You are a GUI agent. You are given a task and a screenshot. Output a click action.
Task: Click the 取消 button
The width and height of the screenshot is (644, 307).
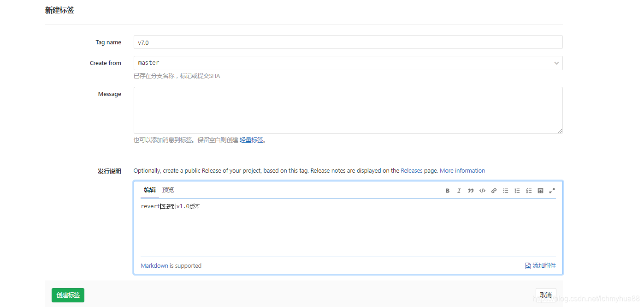546,295
